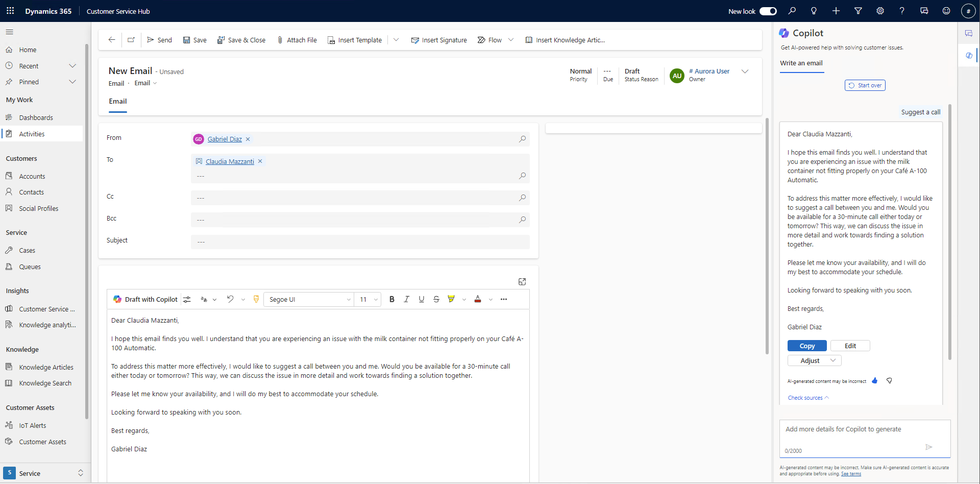Open the undo history dropdown arrow
The height and width of the screenshot is (484, 980).
click(243, 299)
